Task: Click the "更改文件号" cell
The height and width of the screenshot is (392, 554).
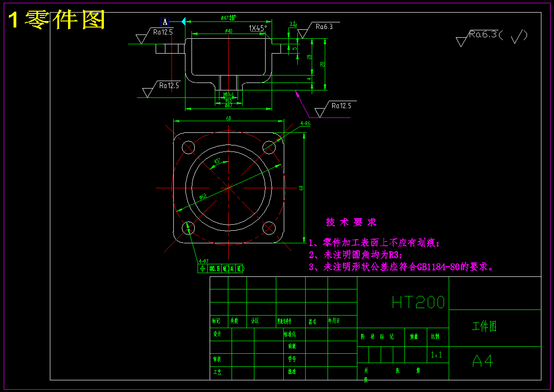Action: click(284, 321)
